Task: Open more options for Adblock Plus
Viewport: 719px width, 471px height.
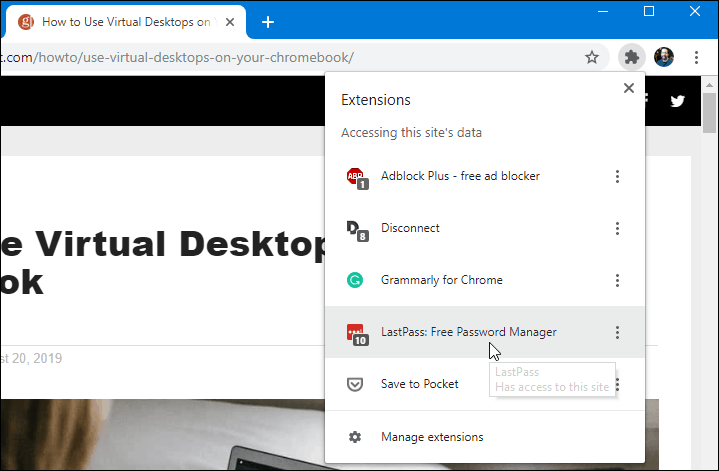Action: (x=617, y=176)
